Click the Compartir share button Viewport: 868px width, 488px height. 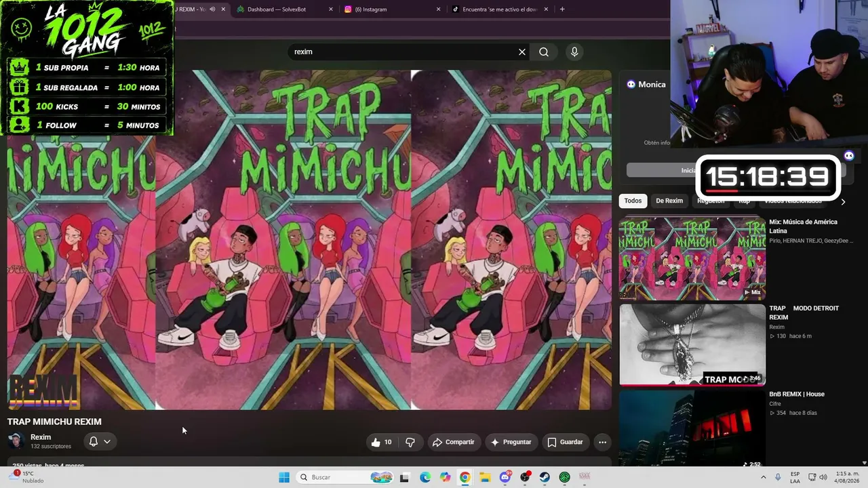click(453, 442)
